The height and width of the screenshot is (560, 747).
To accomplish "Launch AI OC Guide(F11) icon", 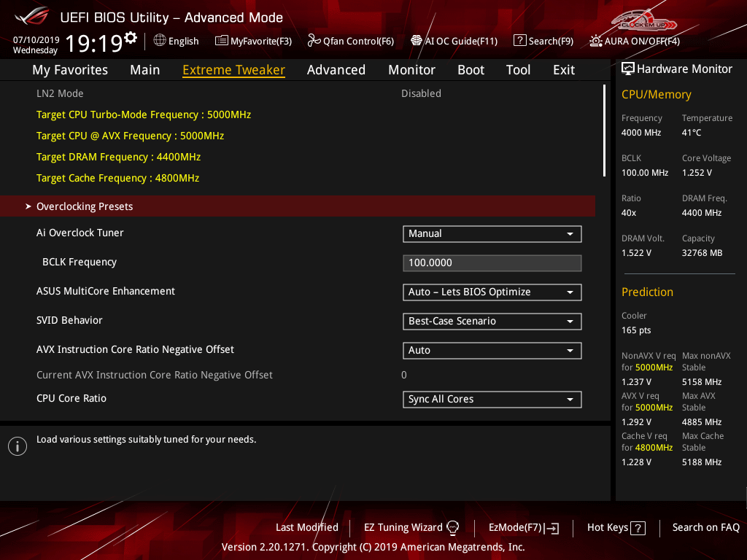I will pos(417,41).
